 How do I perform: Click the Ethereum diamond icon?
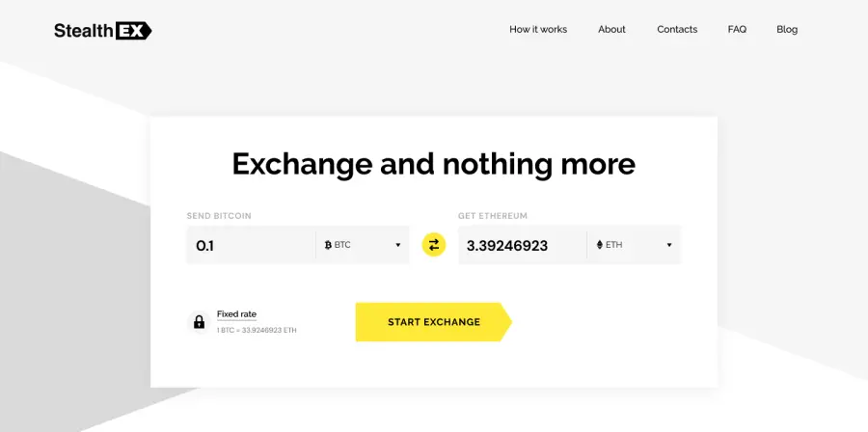(x=600, y=245)
